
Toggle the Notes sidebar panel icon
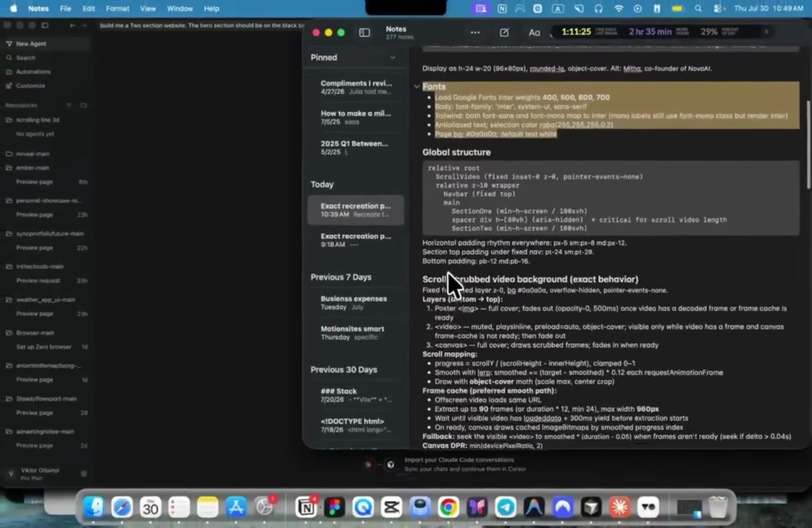[364, 32]
